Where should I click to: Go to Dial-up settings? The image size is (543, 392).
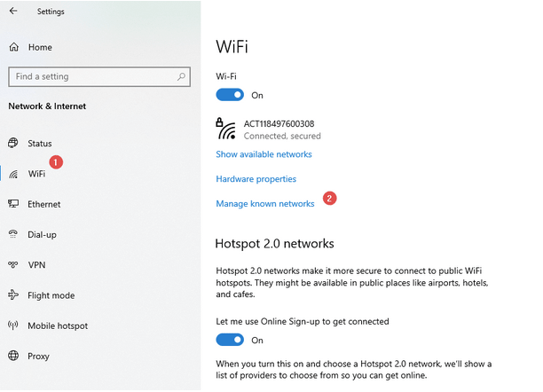point(42,235)
